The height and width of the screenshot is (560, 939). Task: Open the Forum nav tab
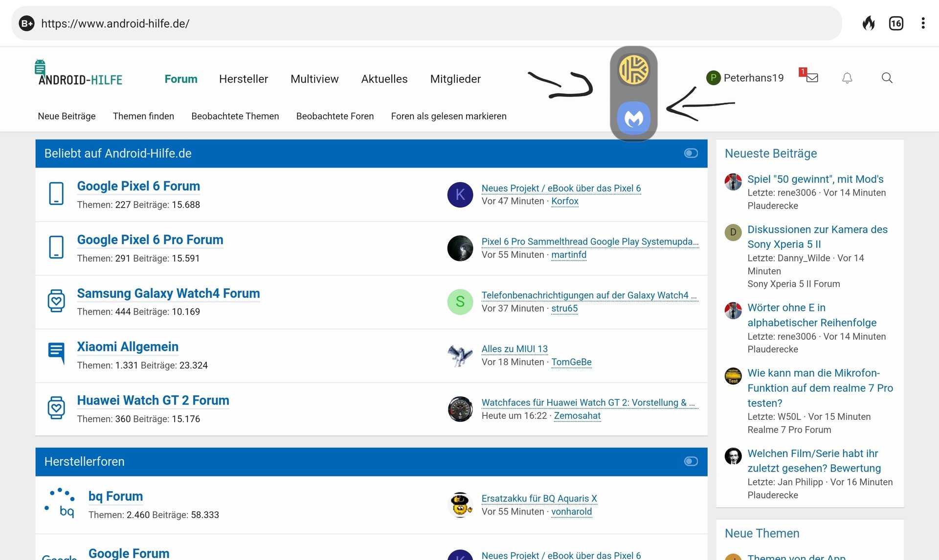181,79
